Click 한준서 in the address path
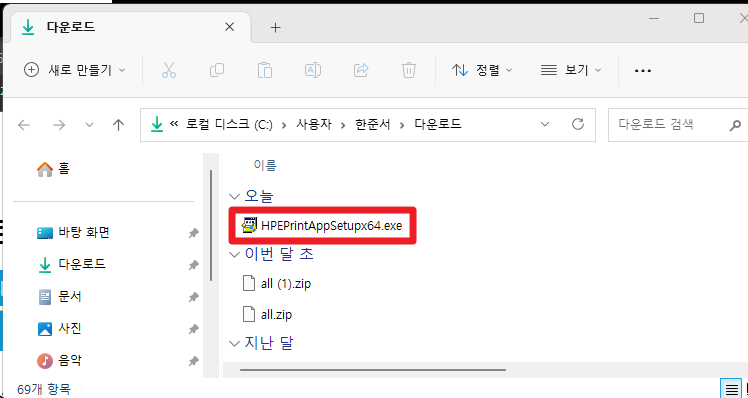This screenshot has height=398, width=748. tap(373, 125)
